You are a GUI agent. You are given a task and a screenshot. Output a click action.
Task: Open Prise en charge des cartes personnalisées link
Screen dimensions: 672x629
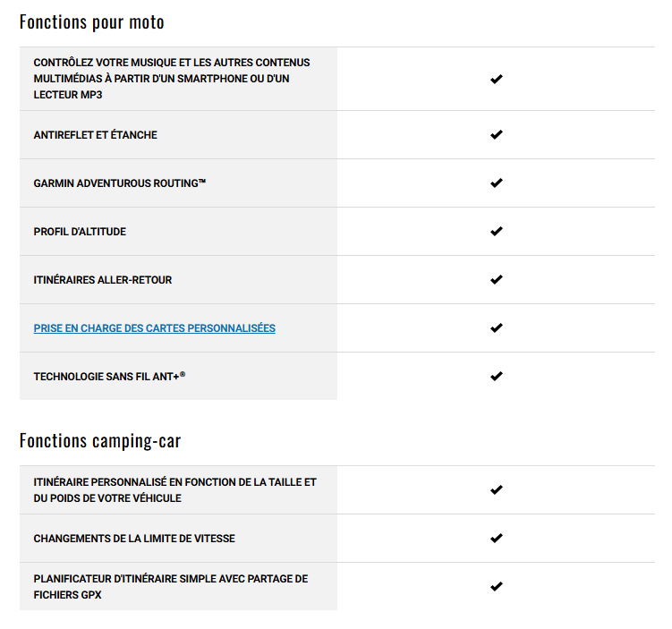tap(154, 328)
